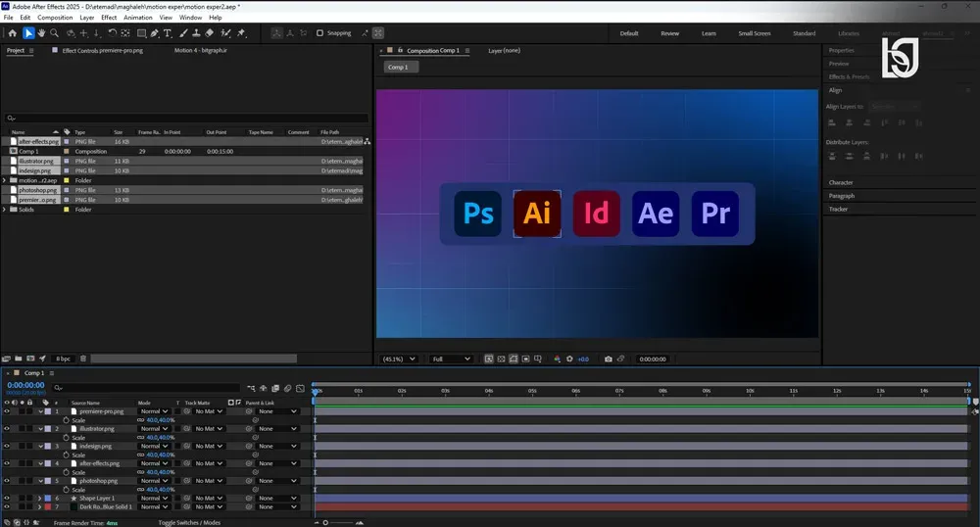Select the Puppet Pin tool
Viewport: 980px width, 527px height.
click(x=241, y=33)
